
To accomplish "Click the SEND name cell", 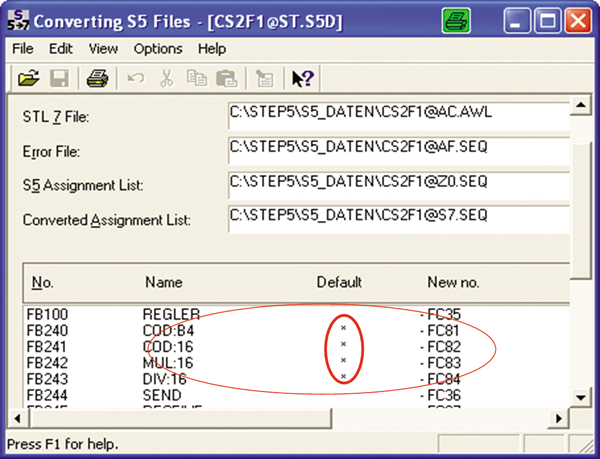I will pos(162,395).
